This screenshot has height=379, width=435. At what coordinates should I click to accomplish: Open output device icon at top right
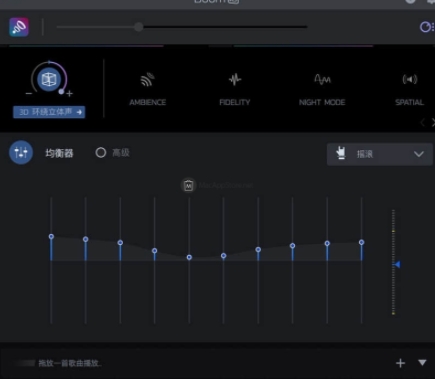[x=426, y=27]
